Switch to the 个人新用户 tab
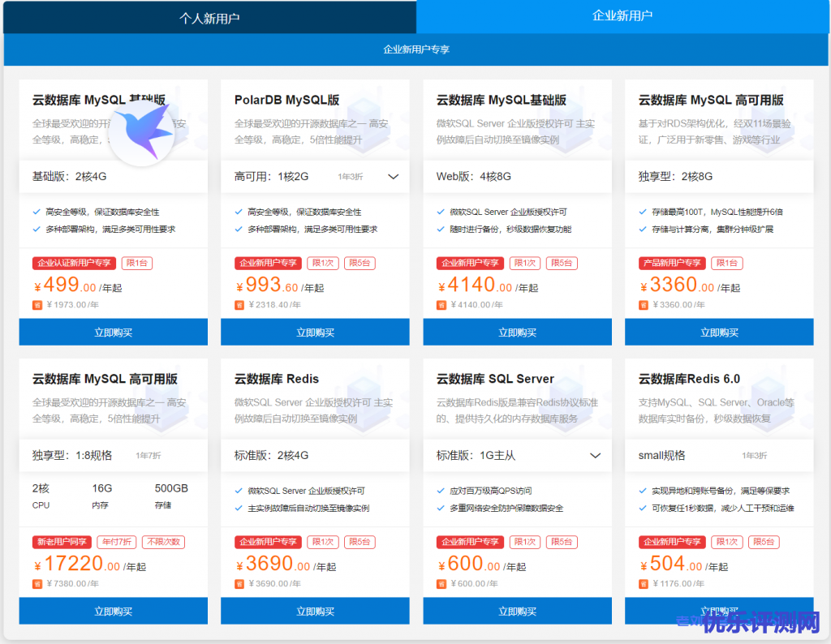The height and width of the screenshot is (644, 831). click(x=209, y=18)
